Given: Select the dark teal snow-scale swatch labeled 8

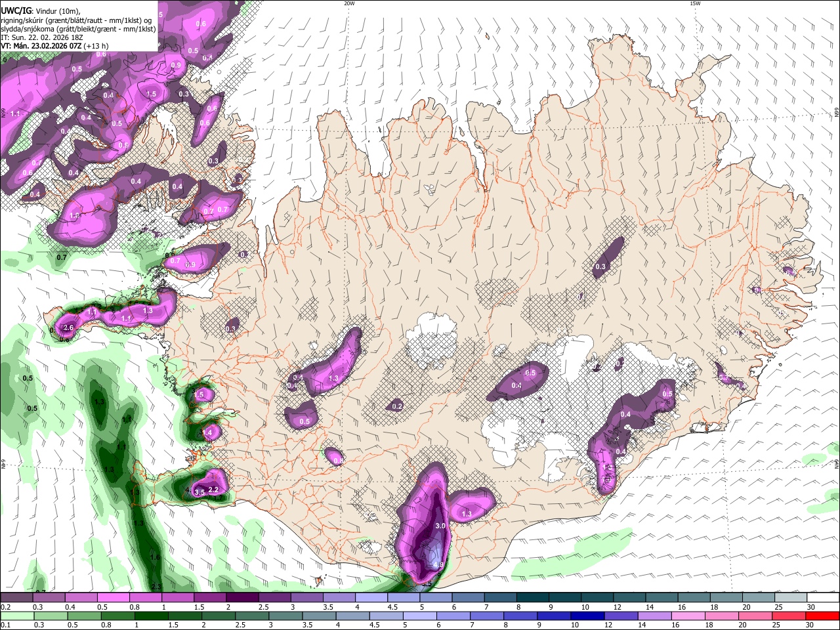Looking at the screenshot, I should click(533, 598).
